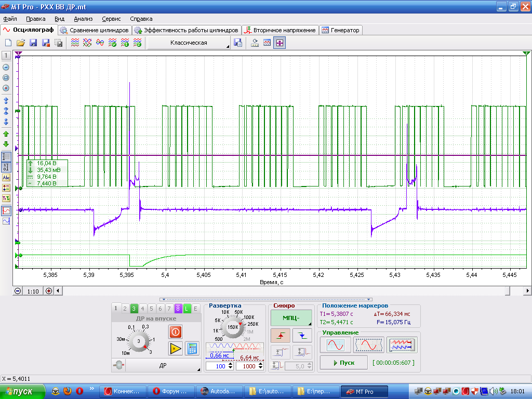Switch to Сравнение цилиндров tab

click(x=95, y=30)
